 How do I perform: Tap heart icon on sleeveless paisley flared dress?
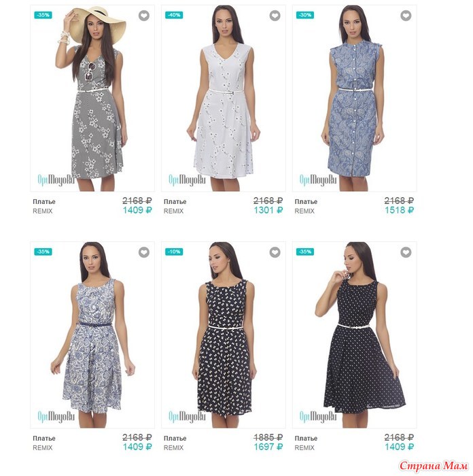tap(144, 252)
